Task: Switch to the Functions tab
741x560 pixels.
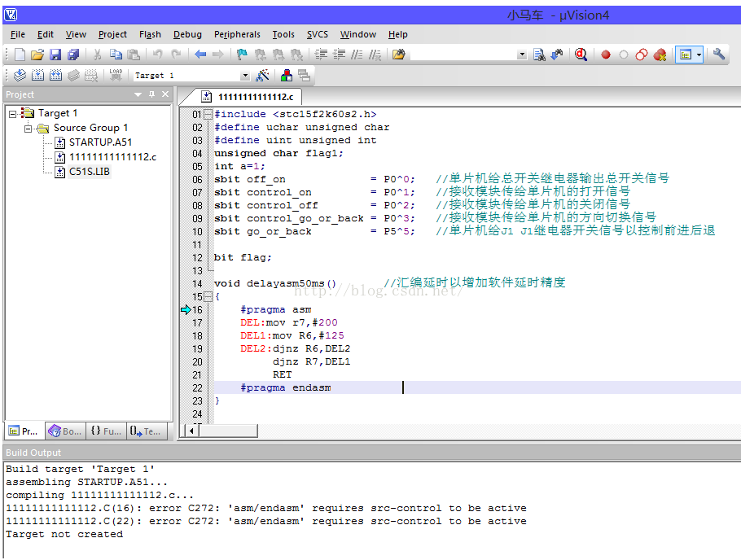Action: 106,431
